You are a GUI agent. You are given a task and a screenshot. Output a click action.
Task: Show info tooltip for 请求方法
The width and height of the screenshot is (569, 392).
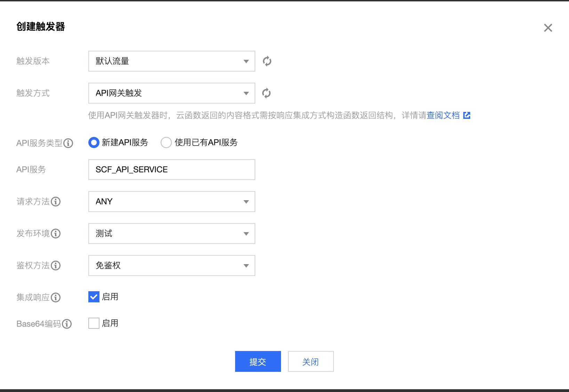[x=56, y=202]
